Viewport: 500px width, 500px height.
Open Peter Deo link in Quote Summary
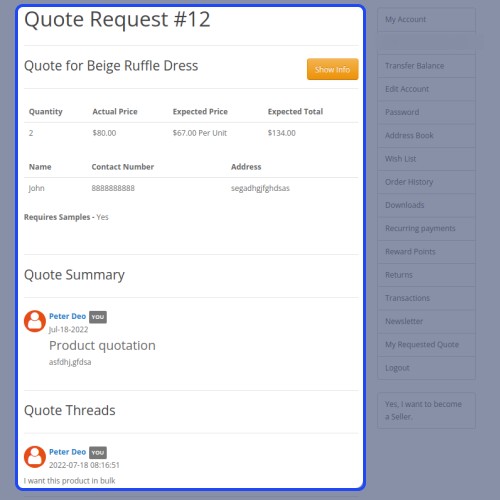(67, 316)
